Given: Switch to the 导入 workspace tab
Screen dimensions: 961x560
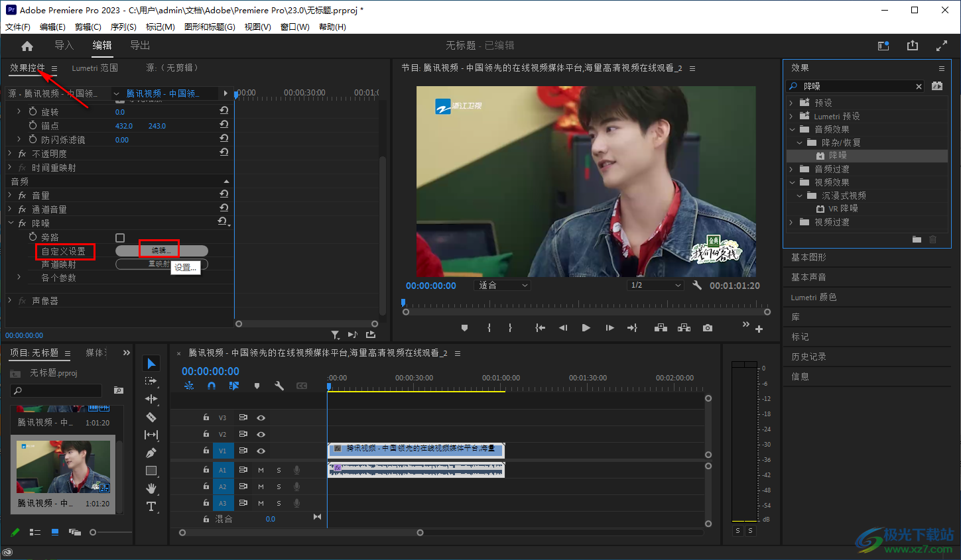Looking at the screenshot, I should click(64, 45).
